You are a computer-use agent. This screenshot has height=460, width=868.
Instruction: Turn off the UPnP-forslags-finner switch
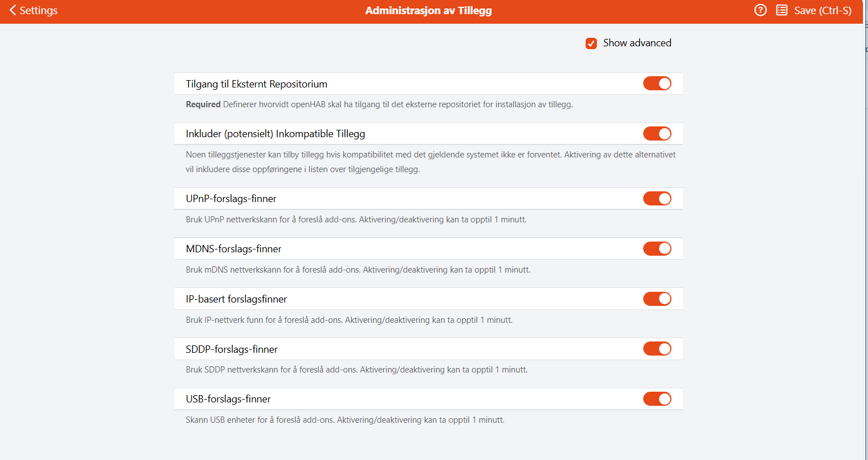(657, 199)
